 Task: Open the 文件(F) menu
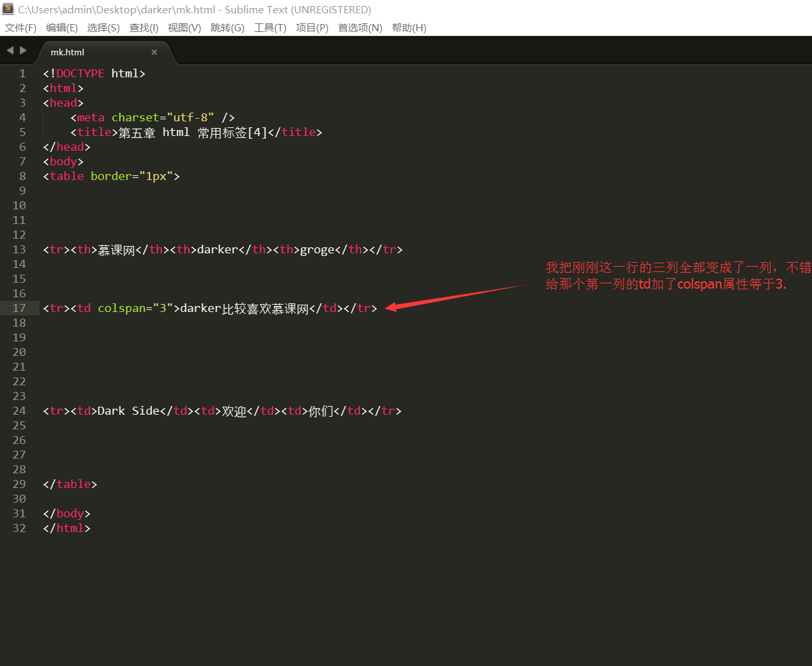(21, 27)
